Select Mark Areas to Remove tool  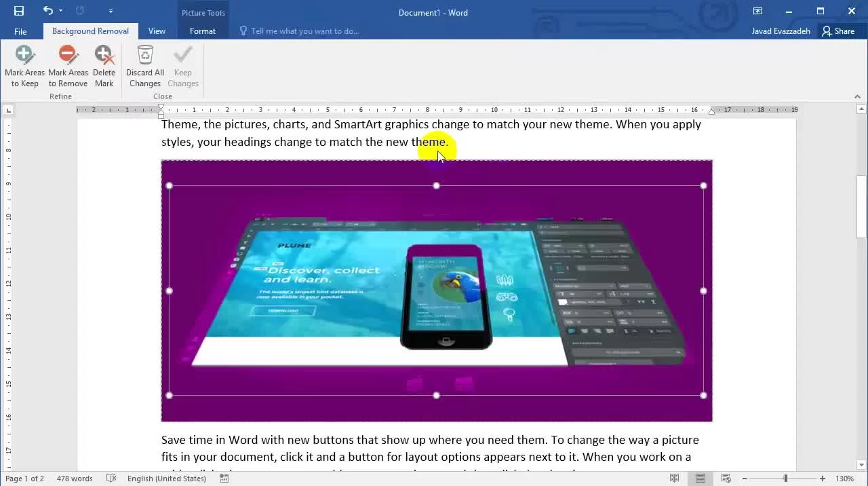[x=68, y=67]
